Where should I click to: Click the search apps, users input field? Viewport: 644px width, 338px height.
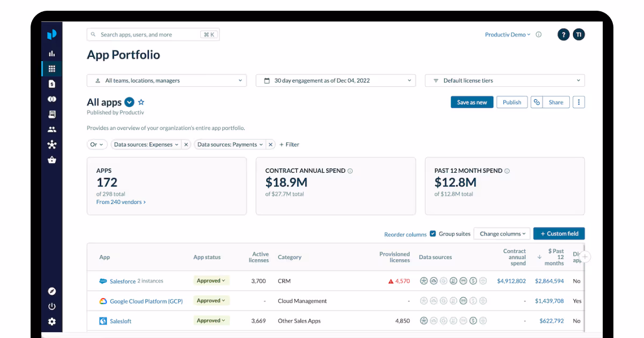(153, 34)
